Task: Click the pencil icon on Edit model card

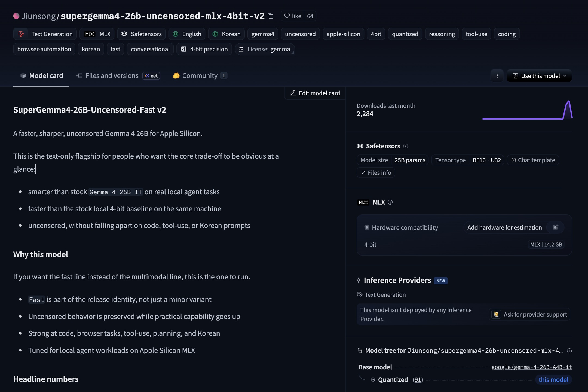Action: 293,93
